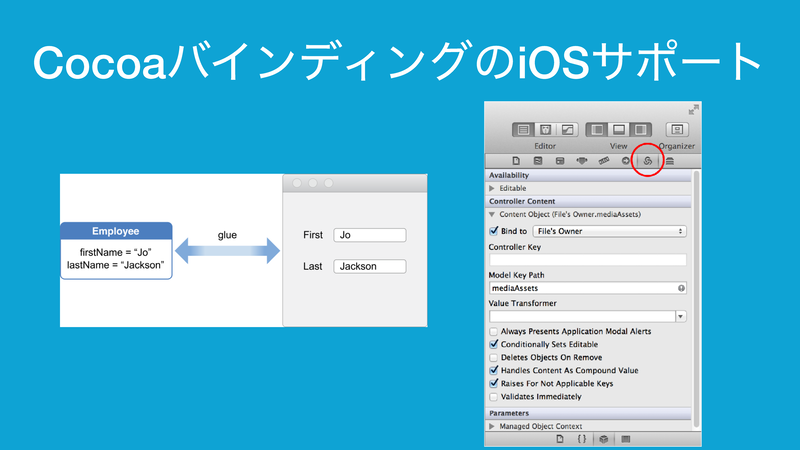The width and height of the screenshot is (800, 450).
Task: Open the Identity inspector
Action: pyautogui.click(x=560, y=161)
